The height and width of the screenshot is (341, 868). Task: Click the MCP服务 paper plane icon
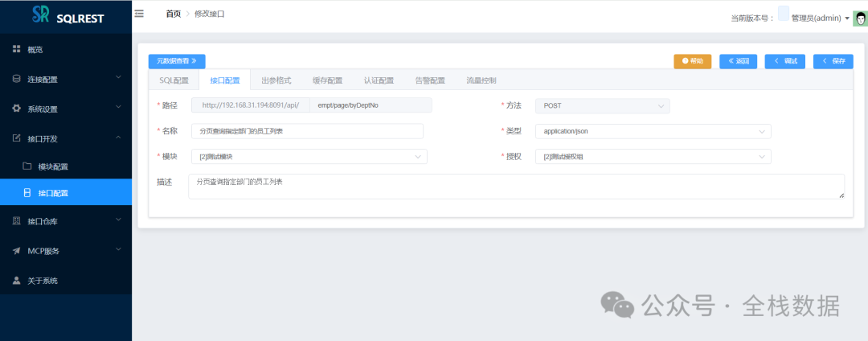(x=17, y=251)
